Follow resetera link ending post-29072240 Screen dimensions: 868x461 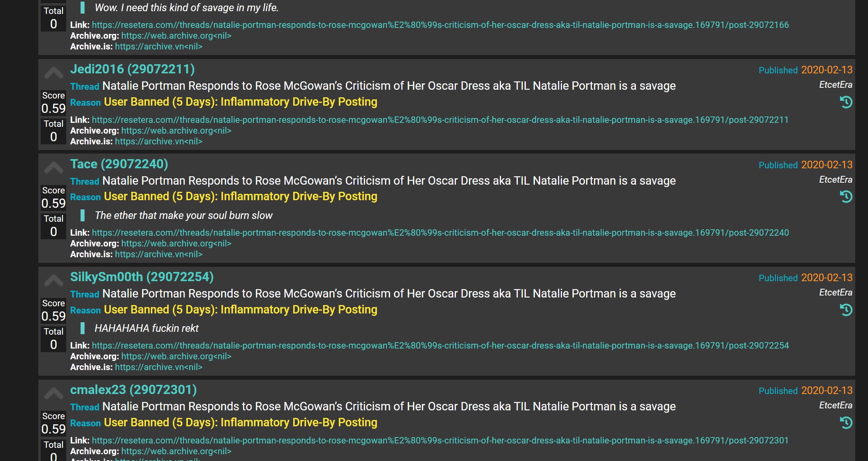pos(440,232)
